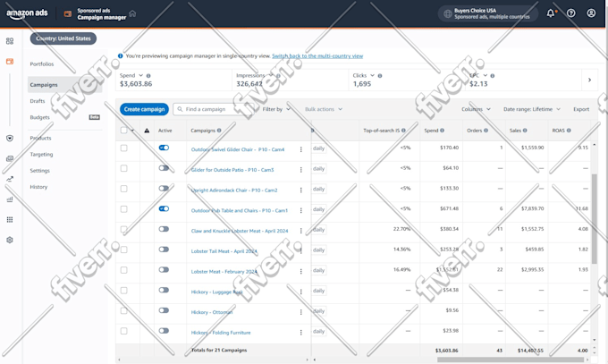608x364 pixels.
Task: Click the warning triangle column header
Action: [147, 131]
